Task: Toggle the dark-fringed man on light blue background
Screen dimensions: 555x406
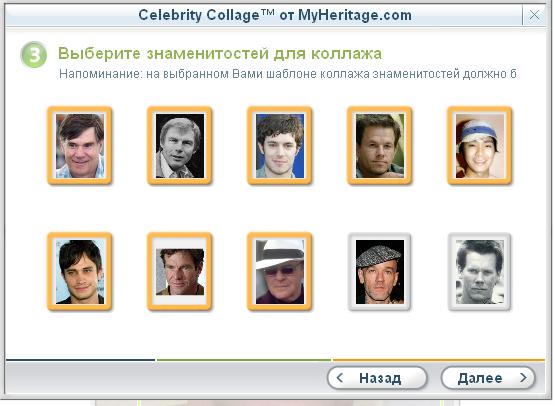Action: (x=80, y=271)
